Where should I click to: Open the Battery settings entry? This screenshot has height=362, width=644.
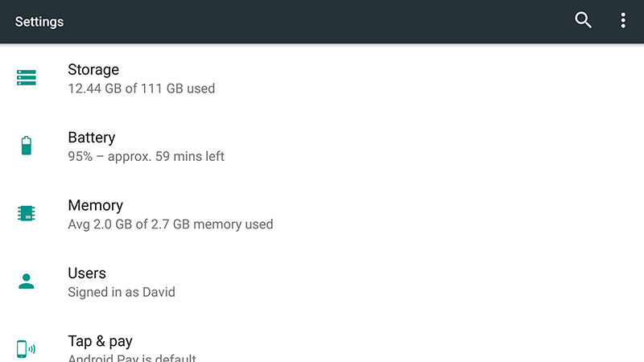pyautogui.click(x=92, y=138)
